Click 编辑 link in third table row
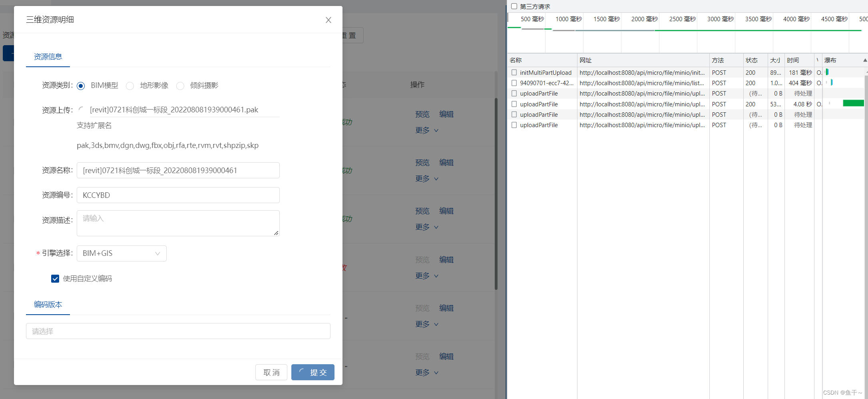Viewport: 868px width, 399px height. pyautogui.click(x=446, y=211)
